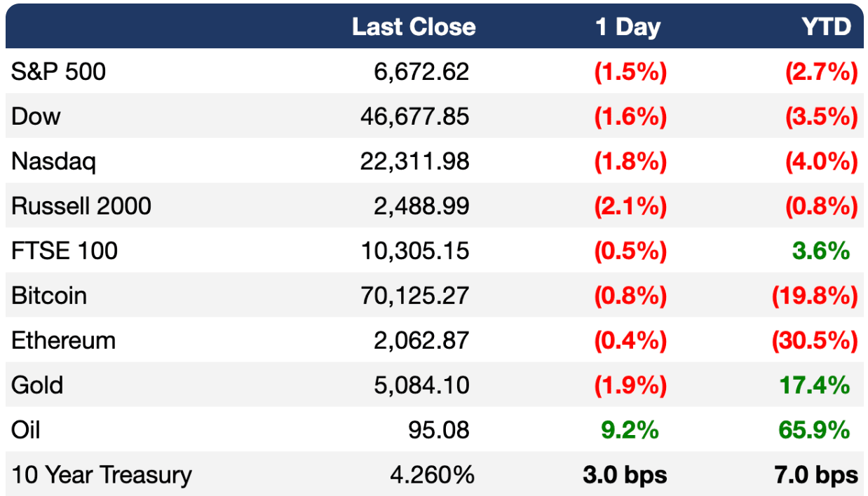Select the 4.260% Treasury yield

432,474
